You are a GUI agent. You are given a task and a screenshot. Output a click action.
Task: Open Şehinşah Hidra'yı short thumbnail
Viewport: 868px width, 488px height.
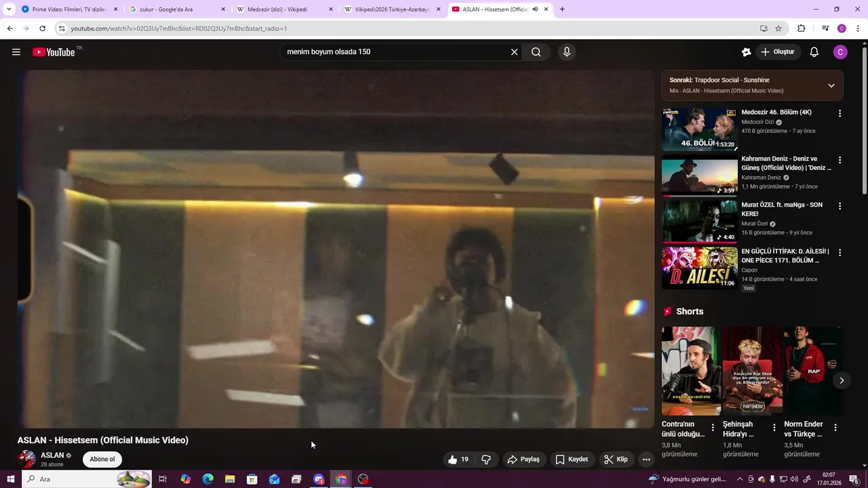pyautogui.click(x=752, y=371)
